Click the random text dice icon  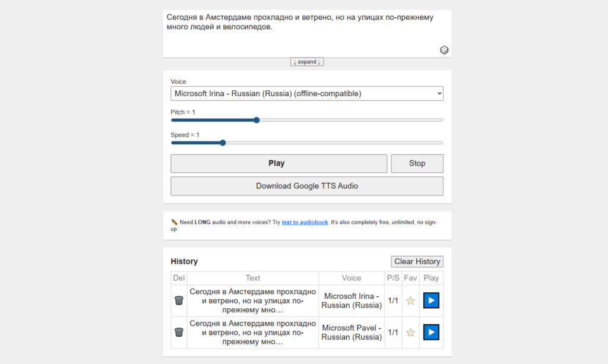pyautogui.click(x=444, y=50)
